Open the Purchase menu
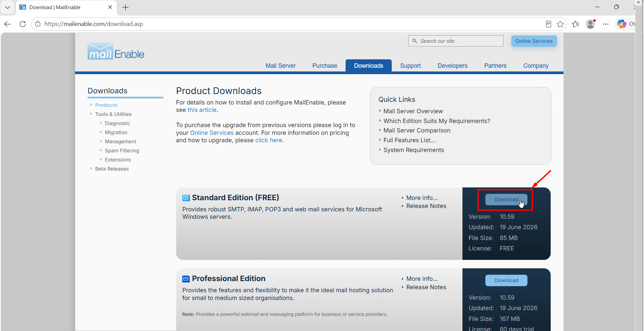The height and width of the screenshot is (331, 644). (x=325, y=66)
